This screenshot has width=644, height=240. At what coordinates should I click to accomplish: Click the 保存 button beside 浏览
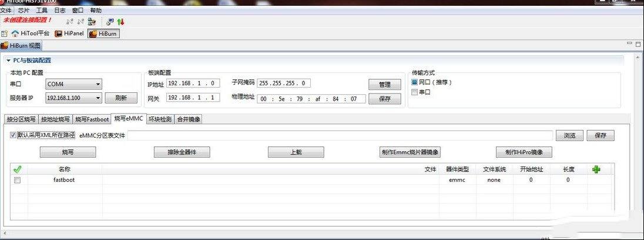pyautogui.click(x=601, y=136)
